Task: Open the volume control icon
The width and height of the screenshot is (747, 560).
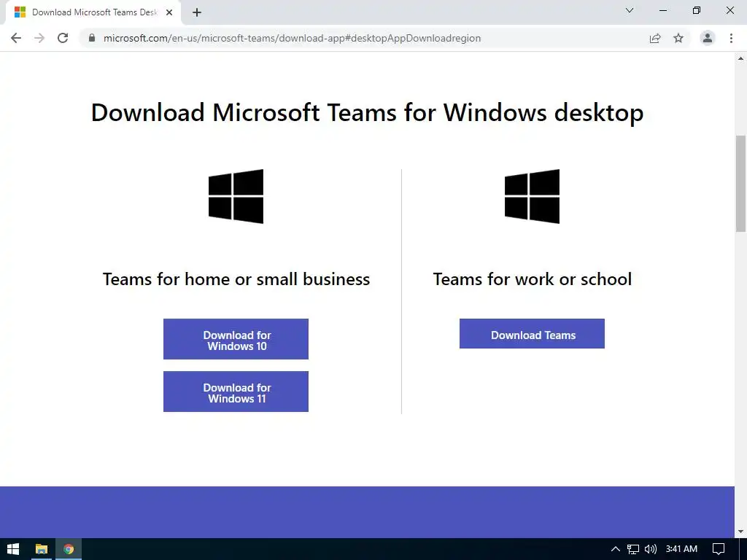Action: (650, 549)
